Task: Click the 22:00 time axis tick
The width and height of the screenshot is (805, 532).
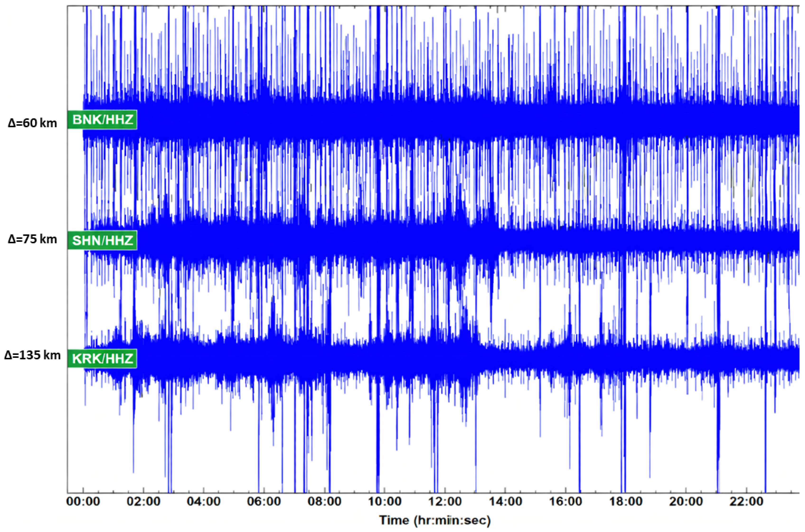Action: pyautogui.click(x=746, y=501)
